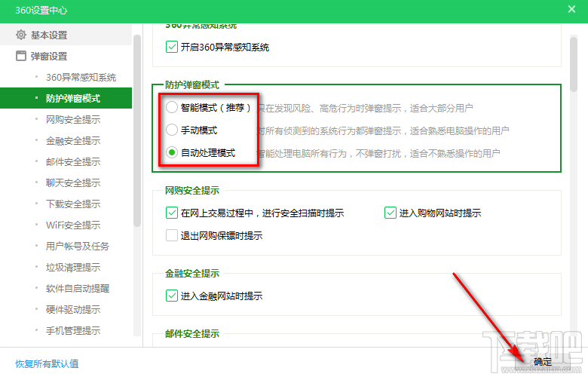The width and height of the screenshot is (588, 377).
Task: Click the 弹窗设置 window icon
Action: 21,56
